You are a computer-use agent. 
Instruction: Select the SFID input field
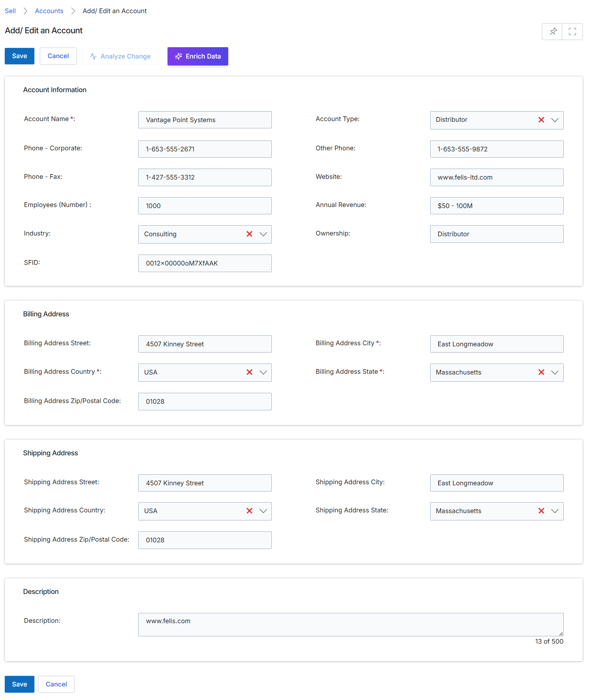click(205, 263)
